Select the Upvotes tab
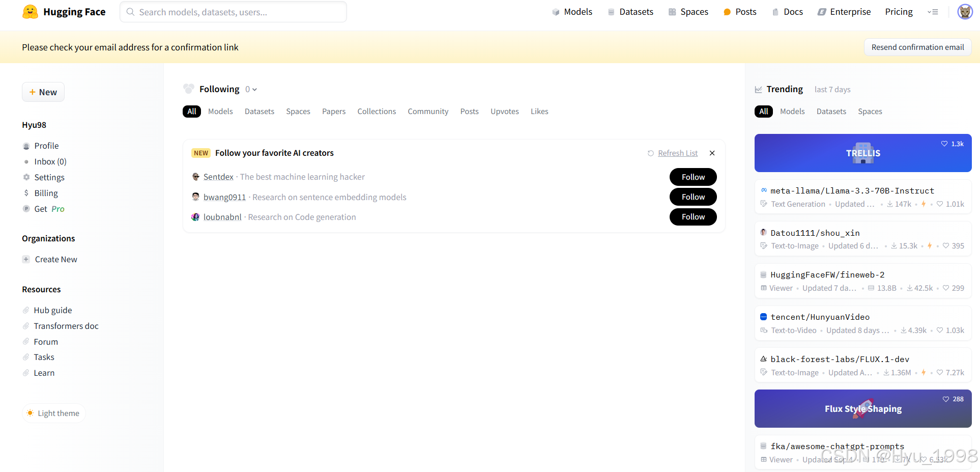The height and width of the screenshot is (472, 980). 505,112
